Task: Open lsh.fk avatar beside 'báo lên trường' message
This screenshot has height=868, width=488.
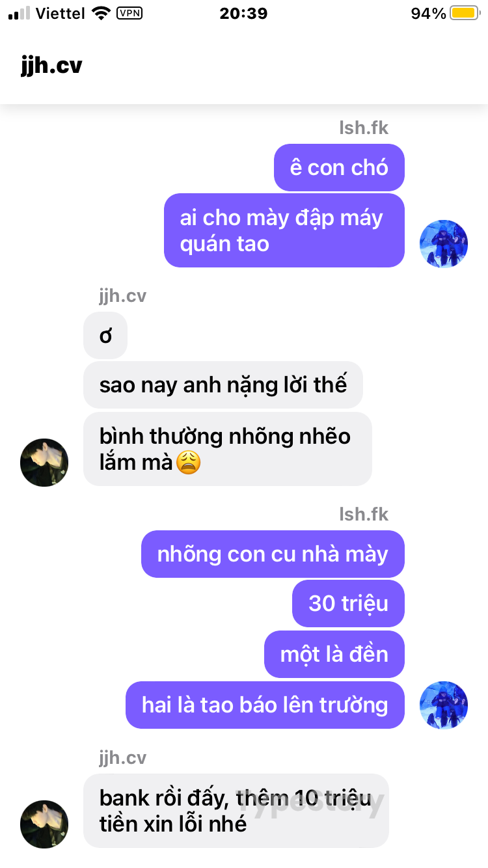Action: [x=444, y=705]
